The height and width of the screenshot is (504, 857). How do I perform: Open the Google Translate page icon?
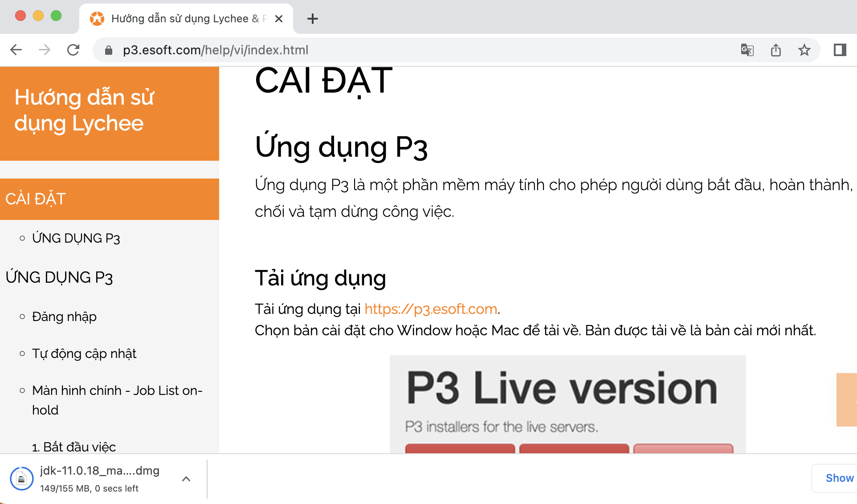pos(747,50)
